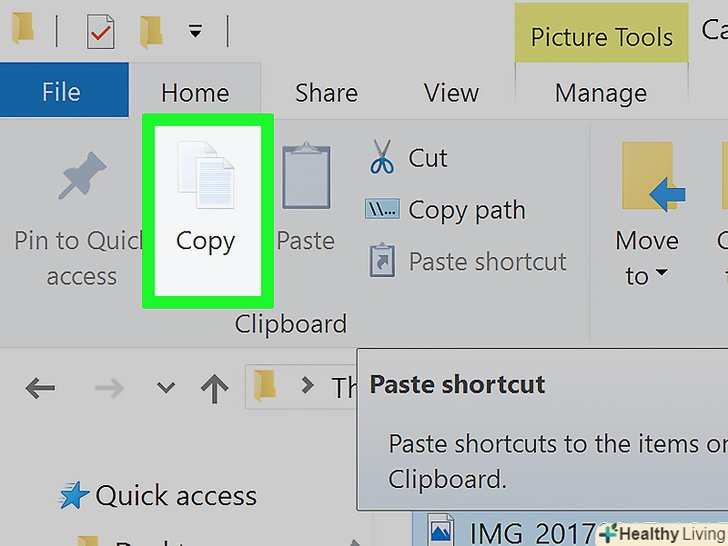
Task: Click the Copy path icon
Action: (382, 210)
